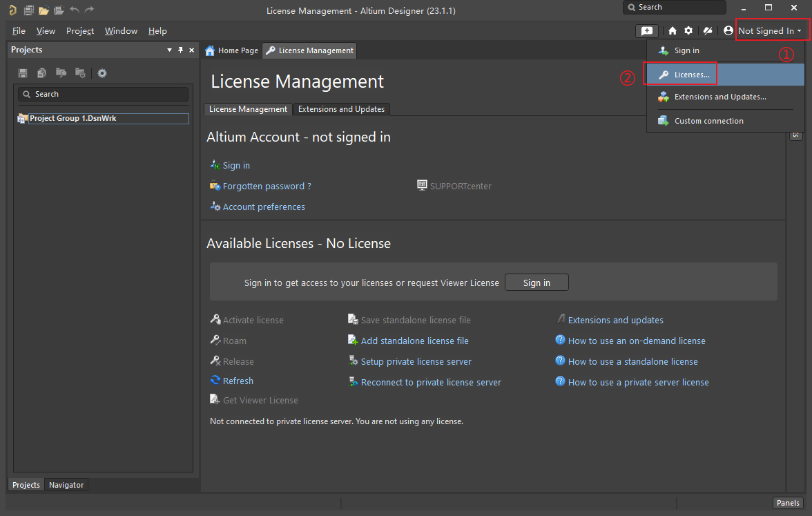Expand the Not Signed In dropdown
812x516 pixels.
pyautogui.click(x=769, y=30)
